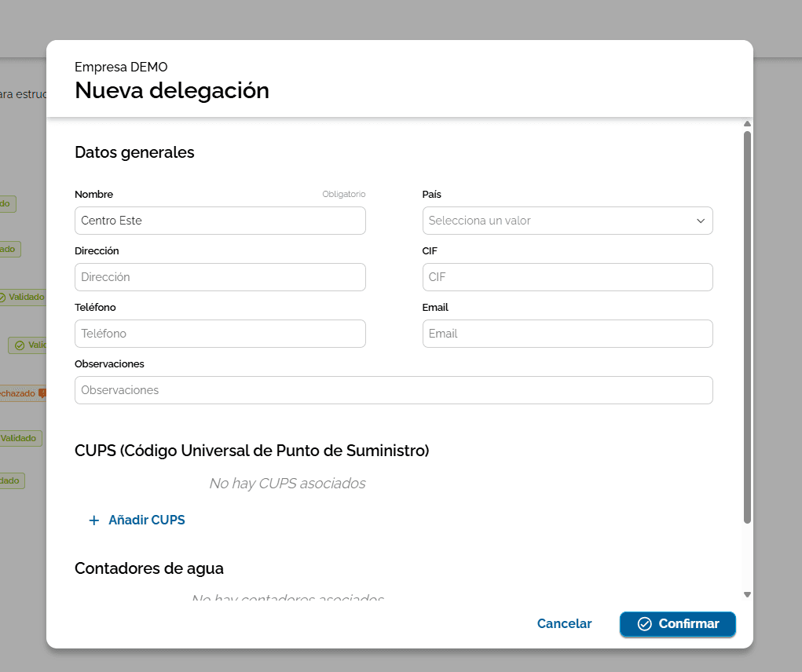Image resolution: width=802 pixels, height=672 pixels.
Task: Confirm the new delegation
Action: pyautogui.click(x=678, y=624)
